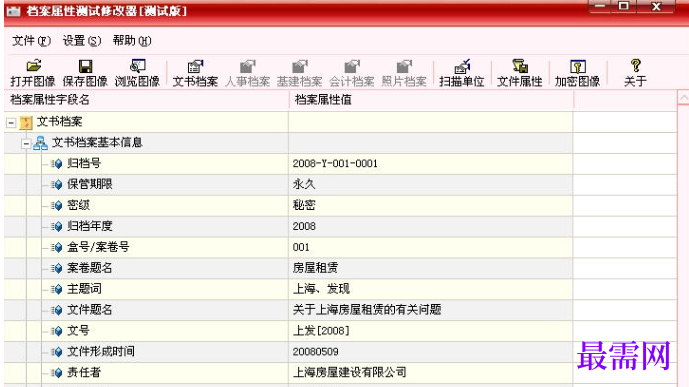Click the scroll up arrow of the list

pyautogui.click(x=683, y=98)
